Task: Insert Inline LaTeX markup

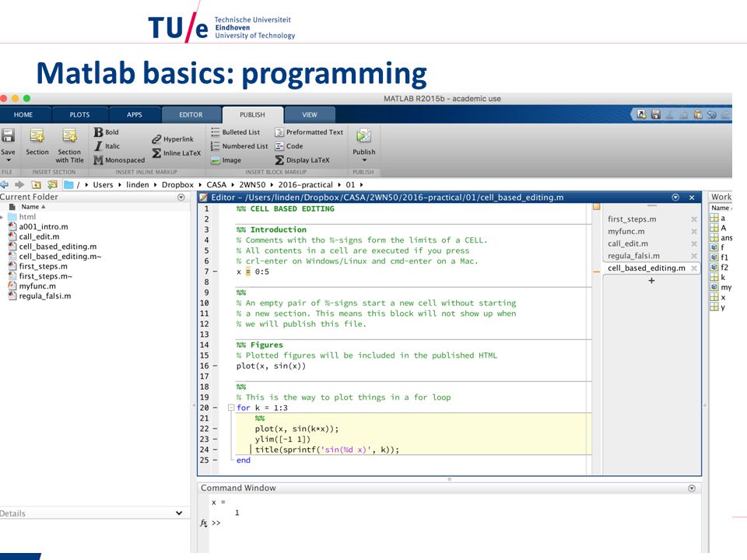Action: (x=177, y=153)
